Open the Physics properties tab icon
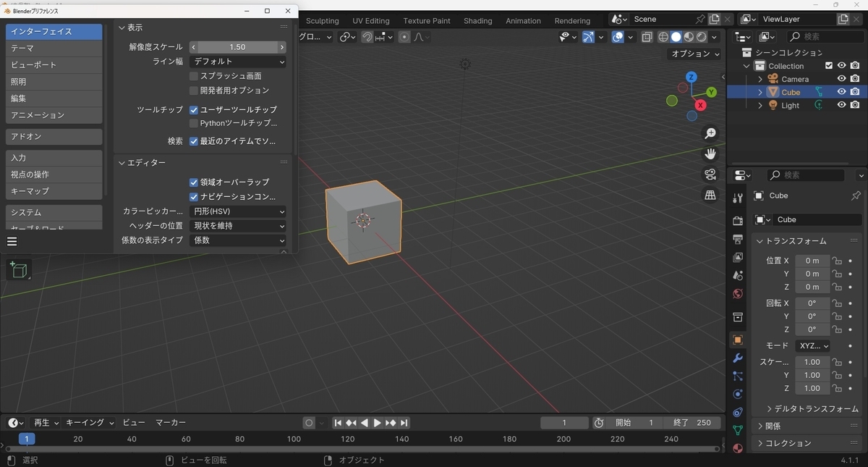Screen dimensions: 868x467 pos(737,394)
